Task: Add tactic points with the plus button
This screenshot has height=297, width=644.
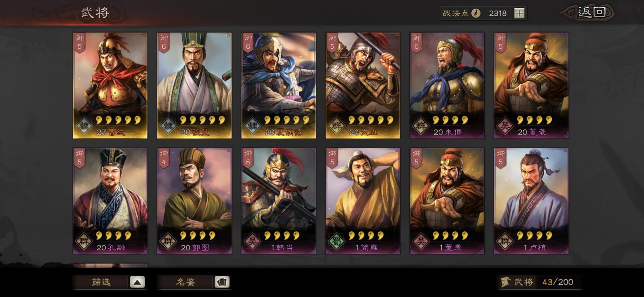Action: 519,13
